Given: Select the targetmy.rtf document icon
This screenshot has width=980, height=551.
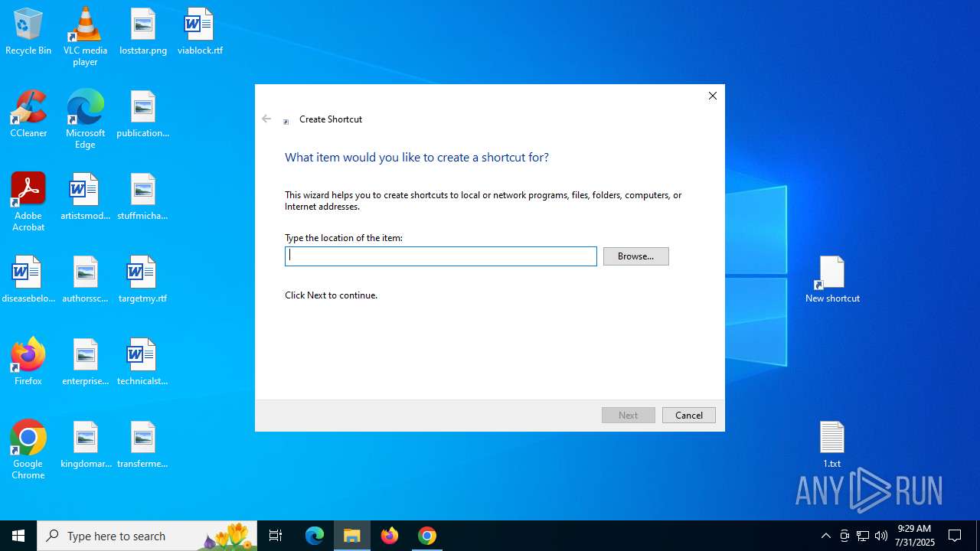Looking at the screenshot, I should [143, 280].
